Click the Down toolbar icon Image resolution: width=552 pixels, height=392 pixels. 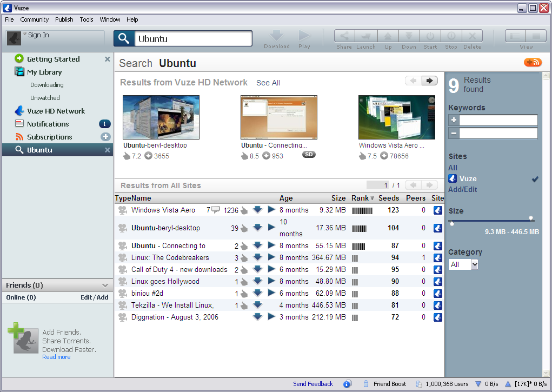click(x=409, y=36)
